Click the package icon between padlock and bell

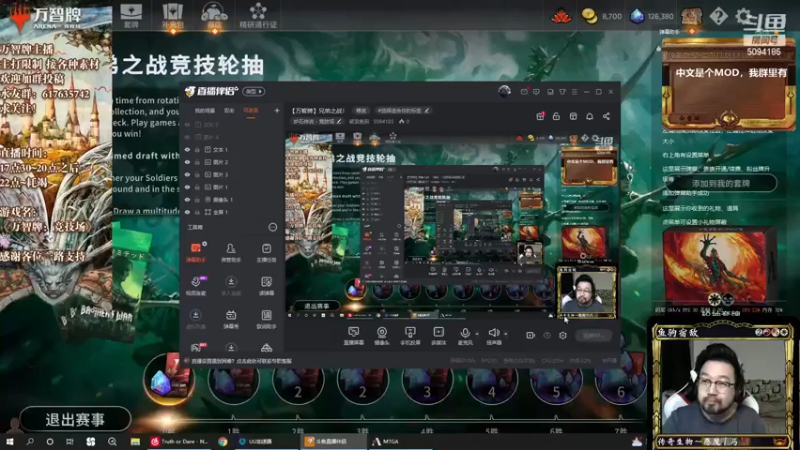click(x=573, y=116)
